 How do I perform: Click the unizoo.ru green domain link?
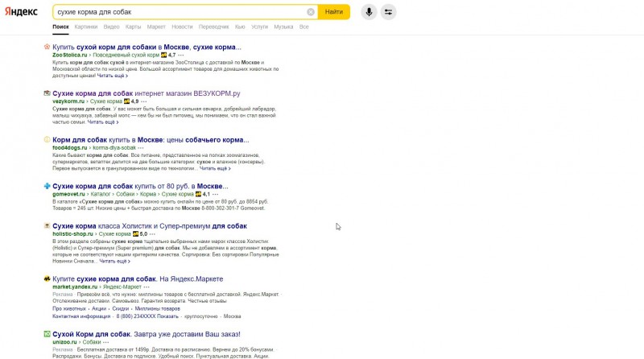[x=64, y=342]
